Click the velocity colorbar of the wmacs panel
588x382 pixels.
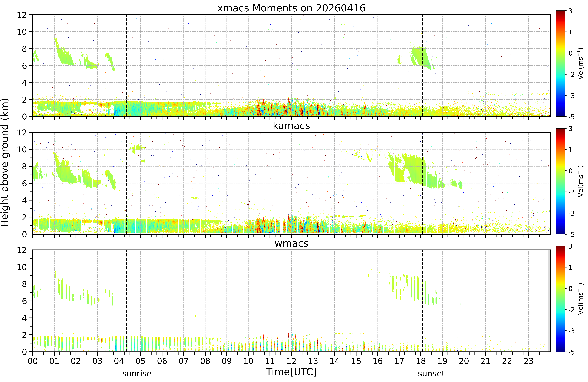(x=560, y=299)
